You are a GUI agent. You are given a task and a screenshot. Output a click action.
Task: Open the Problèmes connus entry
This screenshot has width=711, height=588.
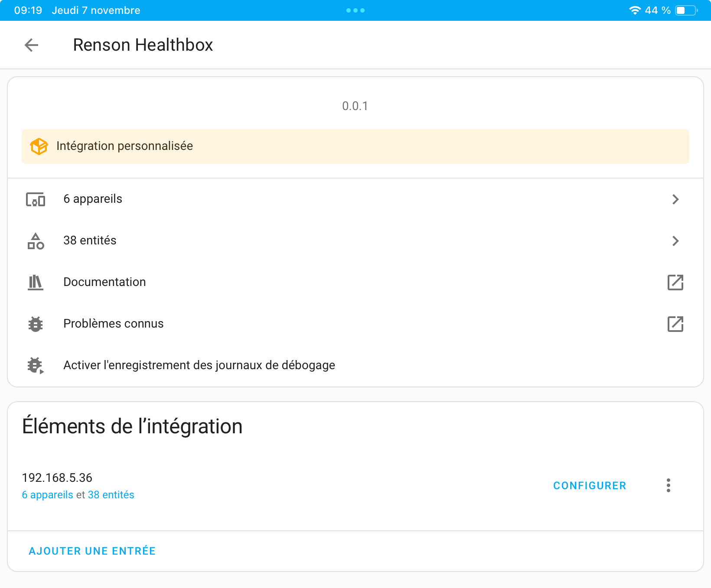pos(355,324)
